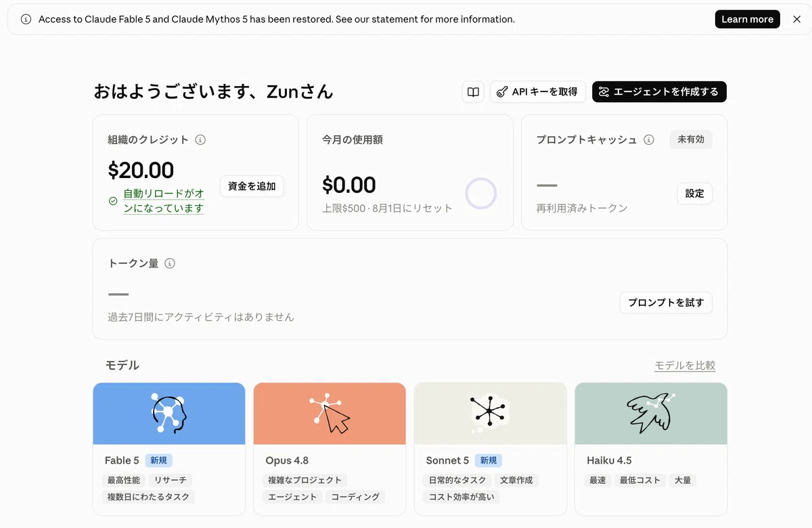The height and width of the screenshot is (528, 812).
Task: Click info icon next to トークン量
Action: [170, 263]
